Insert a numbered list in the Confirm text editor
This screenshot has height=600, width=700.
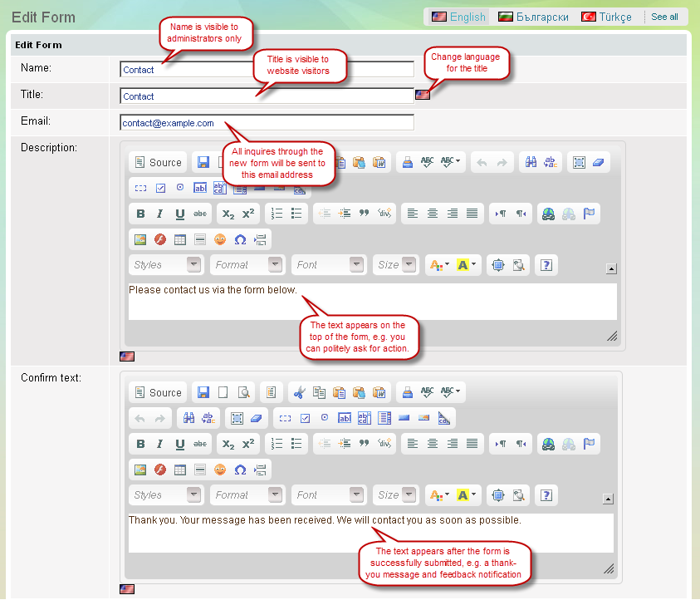pos(277,444)
